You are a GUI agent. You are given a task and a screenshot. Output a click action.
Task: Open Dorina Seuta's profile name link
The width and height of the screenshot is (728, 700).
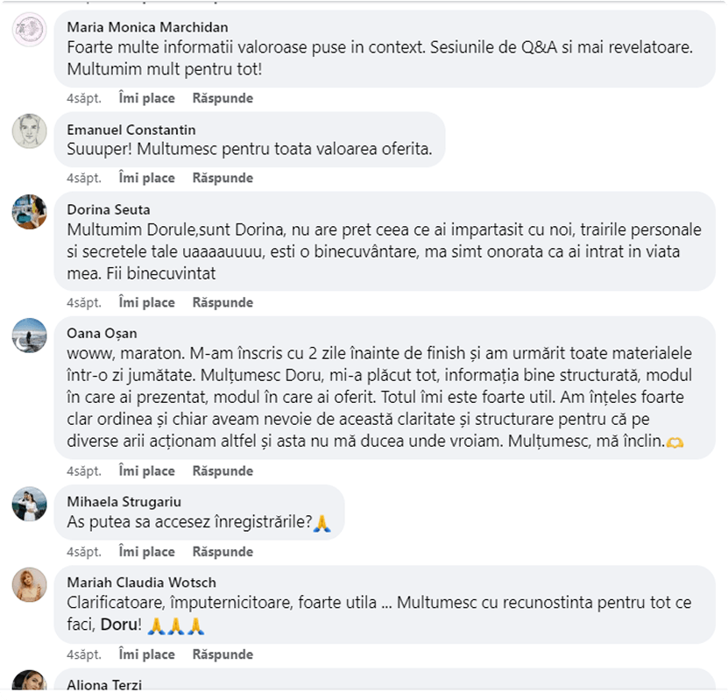coord(108,209)
